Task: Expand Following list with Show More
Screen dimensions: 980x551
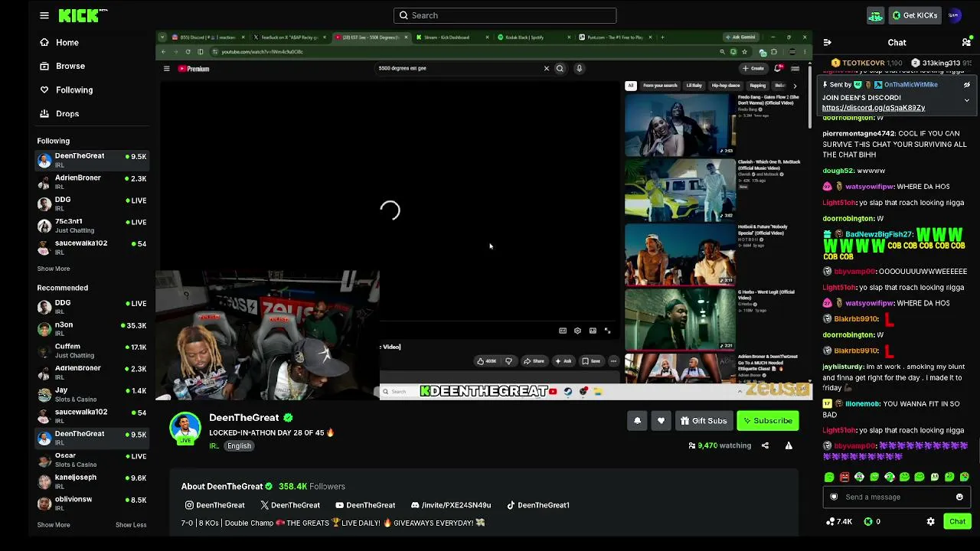Action: tap(54, 269)
